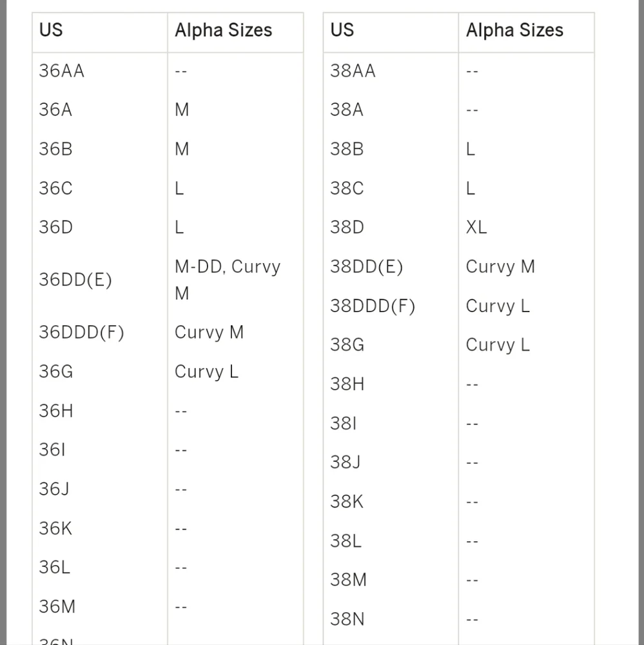Viewport: 644px width, 645px height.
Task: Click the left table US header
Action: tap(51, 30)
